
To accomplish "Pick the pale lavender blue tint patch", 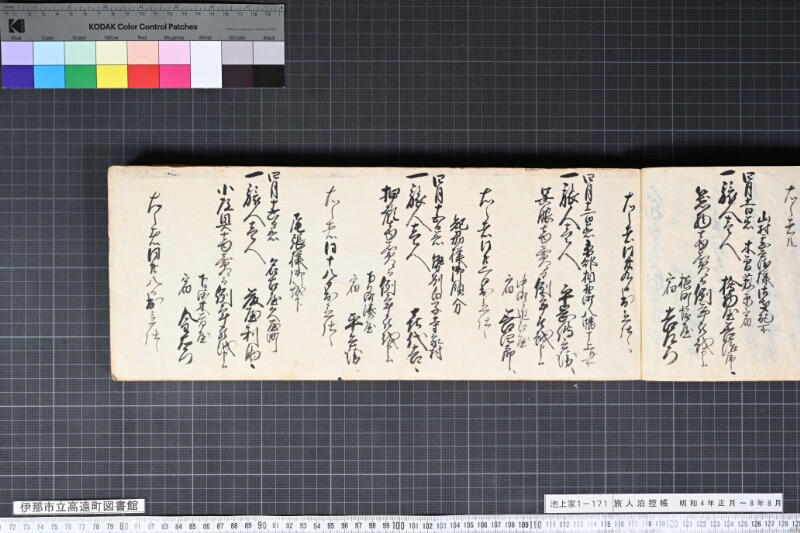I will [x=17, y=53].
